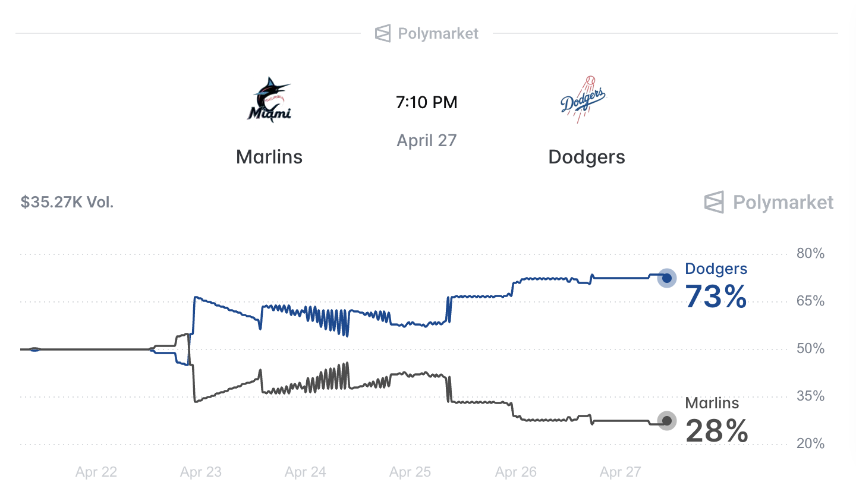
Task: Click the Dodgers team logo
Action: [x=583, y=100]
